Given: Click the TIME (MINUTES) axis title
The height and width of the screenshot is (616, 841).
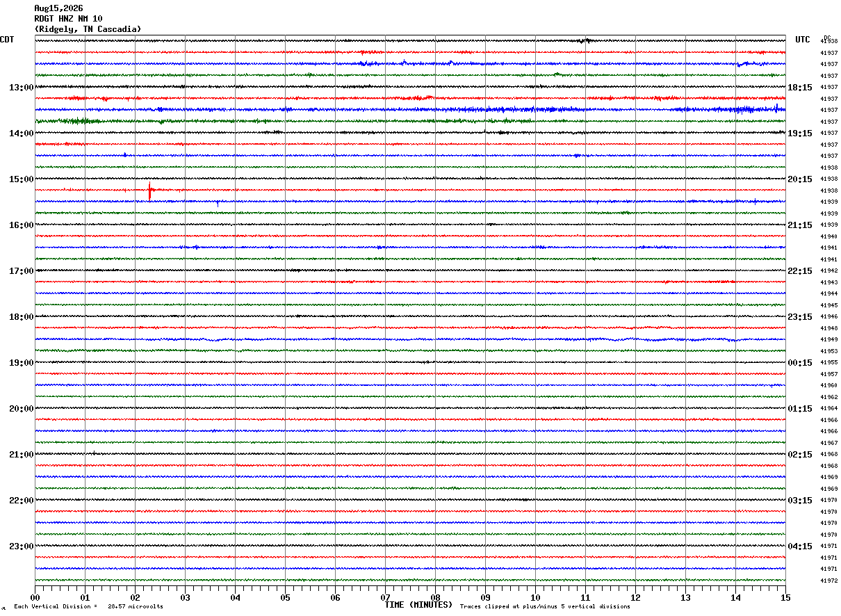Looking at the screenshot, I should click(419, 605).
